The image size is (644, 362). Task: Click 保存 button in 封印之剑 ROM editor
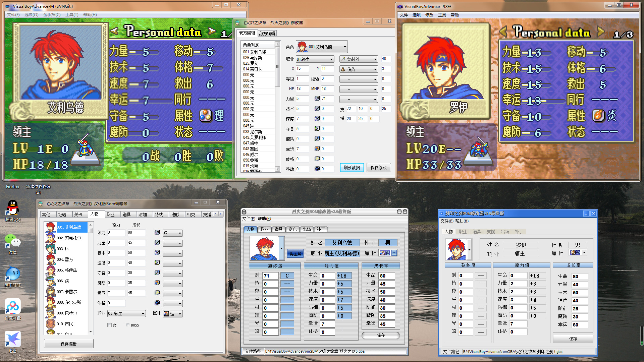tap(573, 339)
